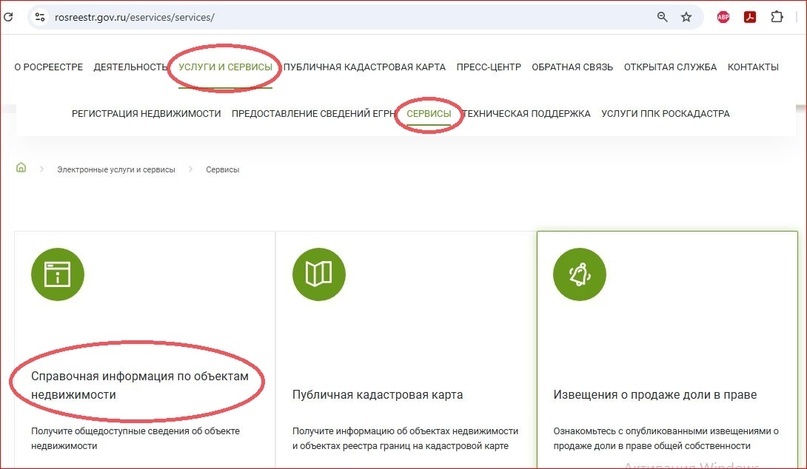
Task: Open the УСЛУГИ И СЕРВИСЫ menu
Action: point(225,67)
